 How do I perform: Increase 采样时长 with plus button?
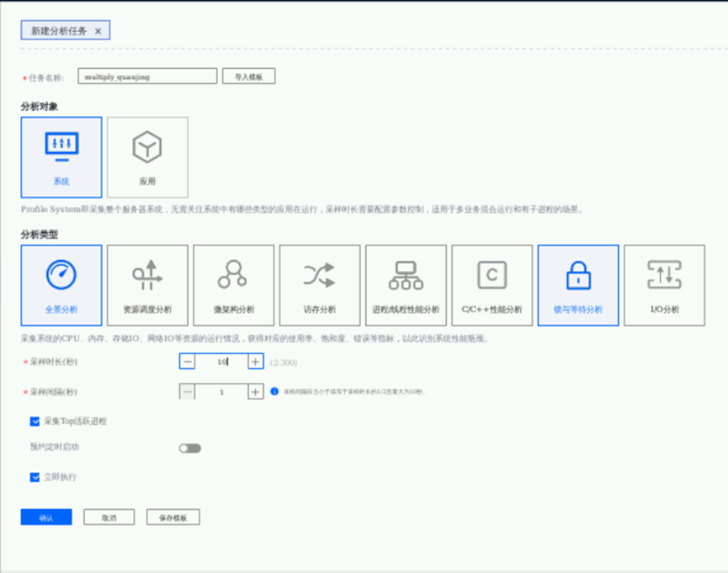(255, 362)
